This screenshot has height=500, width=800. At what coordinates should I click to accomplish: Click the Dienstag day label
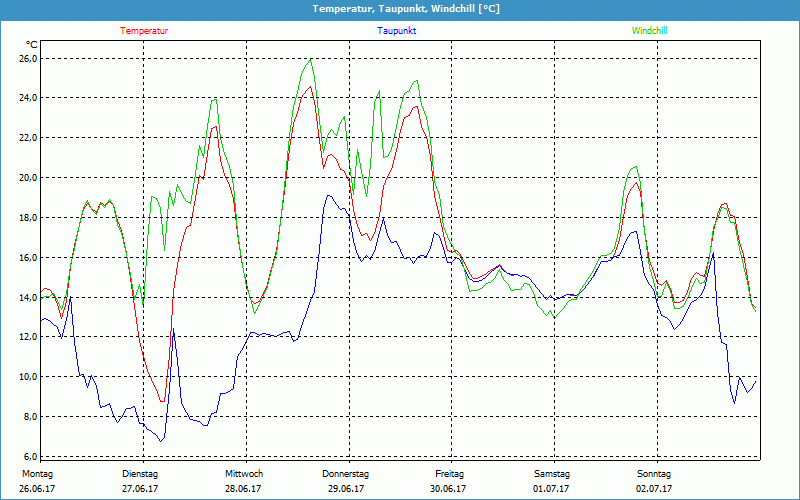pyautogui.click(x=140, y=474)
